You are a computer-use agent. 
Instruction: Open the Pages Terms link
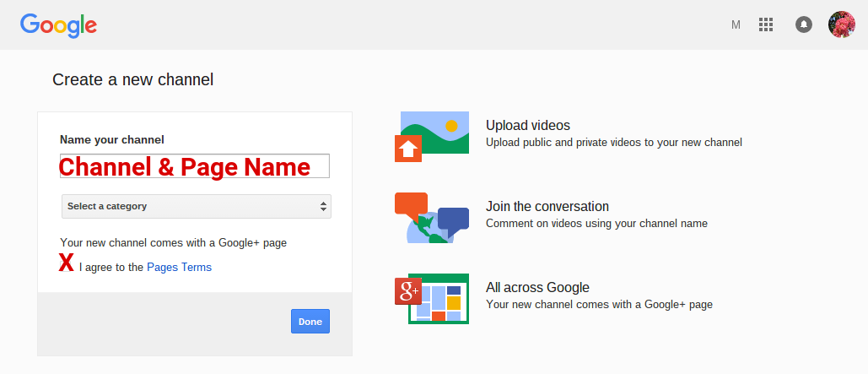(179, 267)
